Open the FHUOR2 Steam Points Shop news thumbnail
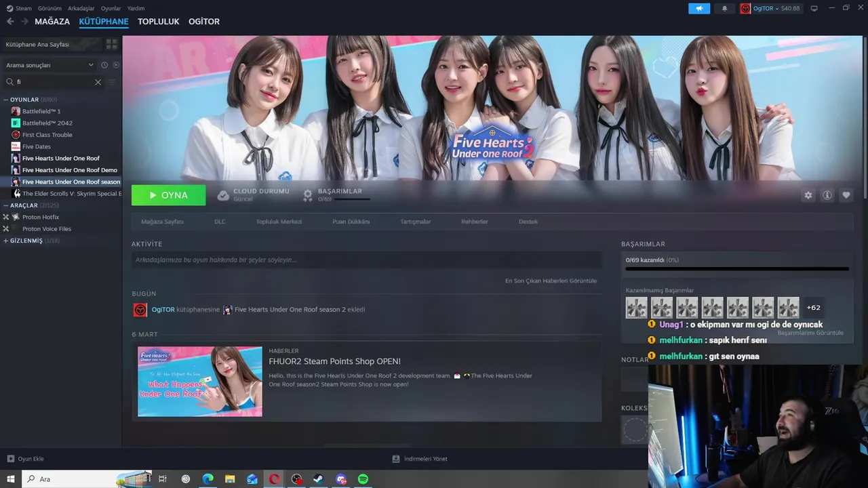Image resolution: width=868 pixels, height=488 pixels. click(x=200, y=382)
